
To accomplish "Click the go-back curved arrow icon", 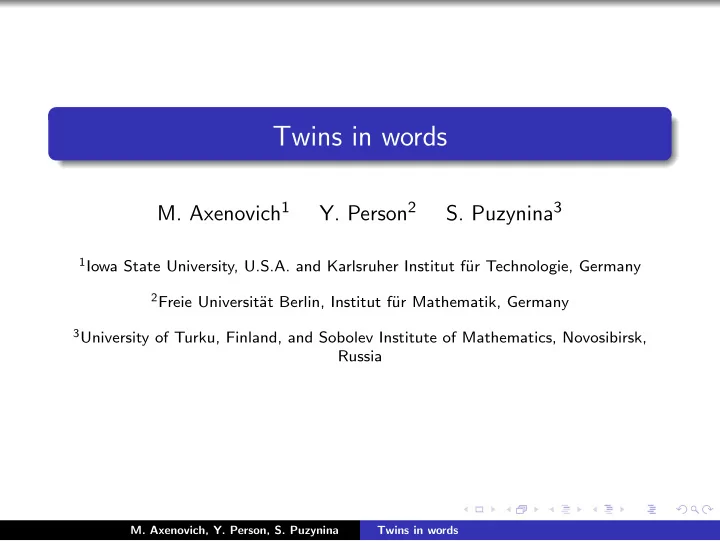I will [x=682, y=509].
